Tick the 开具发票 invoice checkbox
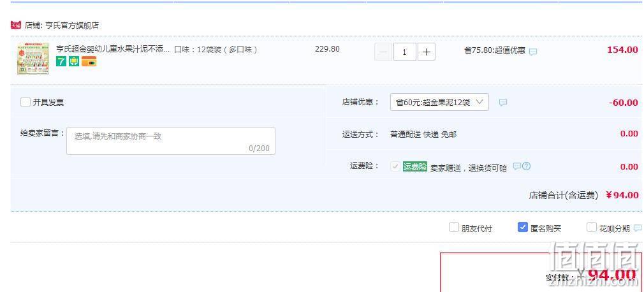644x292 pixels. [x=26, y=102]
